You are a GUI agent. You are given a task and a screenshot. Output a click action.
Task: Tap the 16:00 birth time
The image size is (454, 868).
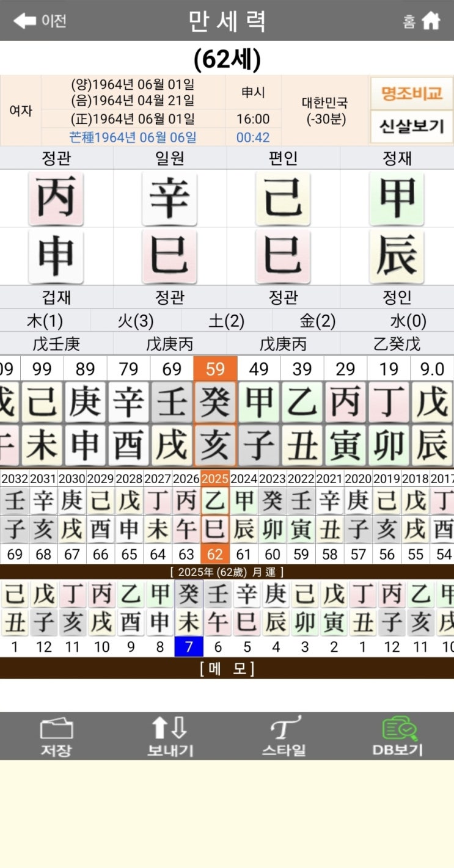click(x=253, y=119)
